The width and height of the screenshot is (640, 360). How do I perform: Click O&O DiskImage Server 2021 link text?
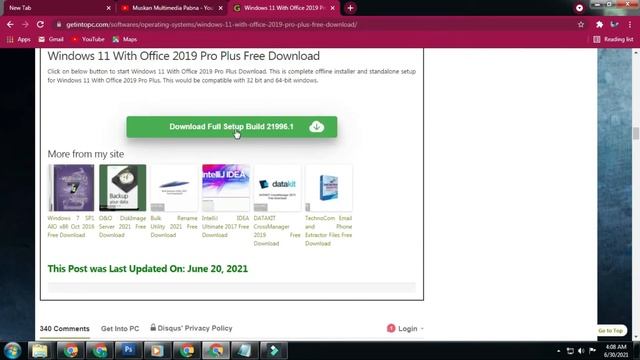(x=122, y=227)
